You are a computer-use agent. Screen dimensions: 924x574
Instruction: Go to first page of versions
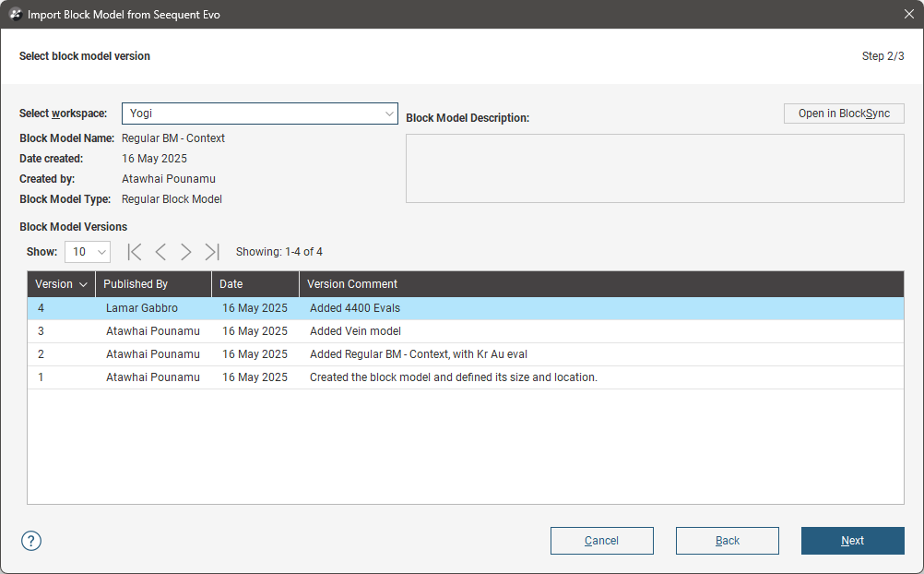click(x=135, y=252)
